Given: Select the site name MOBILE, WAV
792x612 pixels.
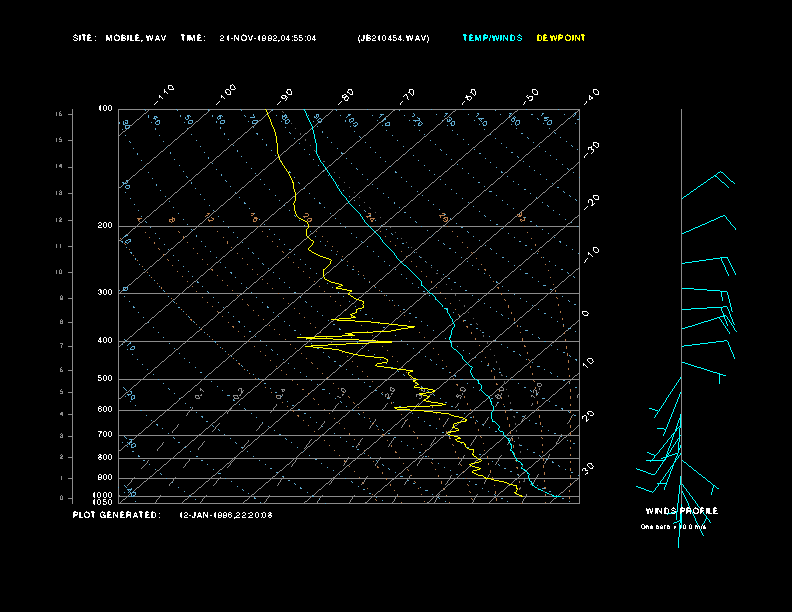Looking at the screenshot, I should [x=136, y=38].
